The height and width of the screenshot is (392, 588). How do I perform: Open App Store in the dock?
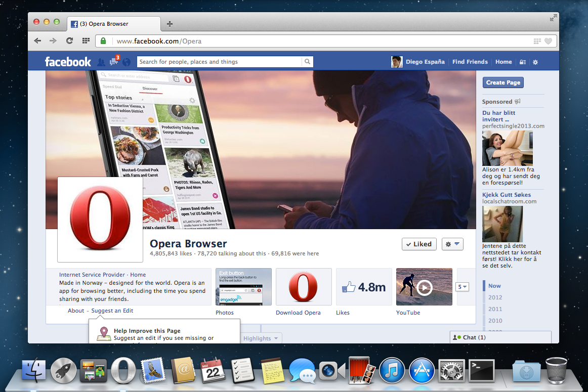(x=422, y=371)
